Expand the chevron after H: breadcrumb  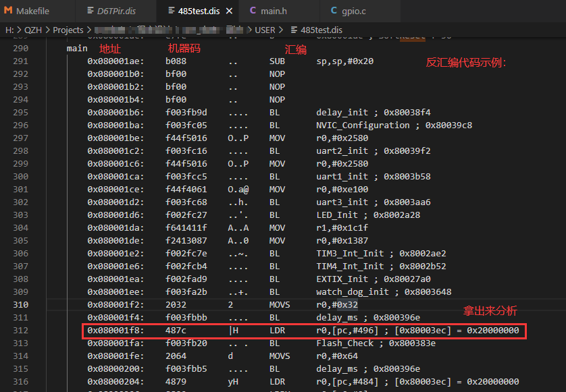(x=19, y=30)
